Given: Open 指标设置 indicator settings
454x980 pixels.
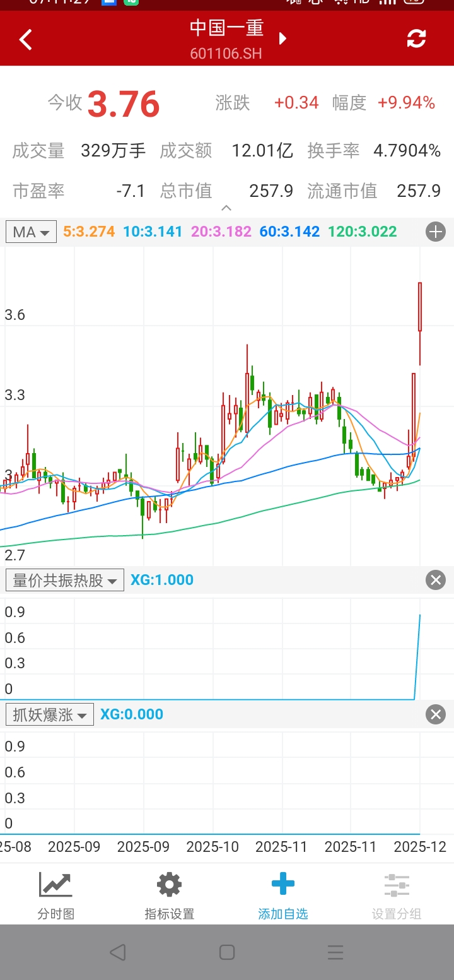Looking at the screenshot, I should 169,895.
